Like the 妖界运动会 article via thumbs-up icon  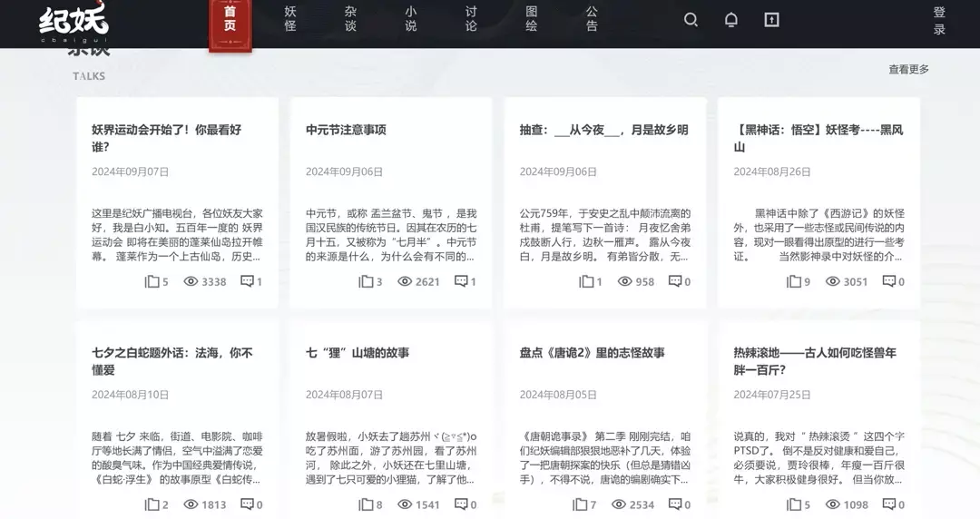[152, 281]
